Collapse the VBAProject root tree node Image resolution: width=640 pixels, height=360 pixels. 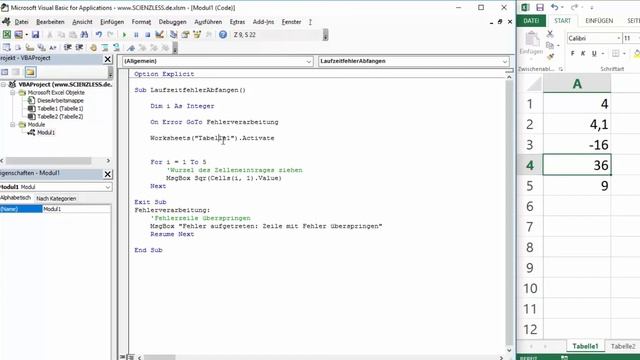coord(3,84)
